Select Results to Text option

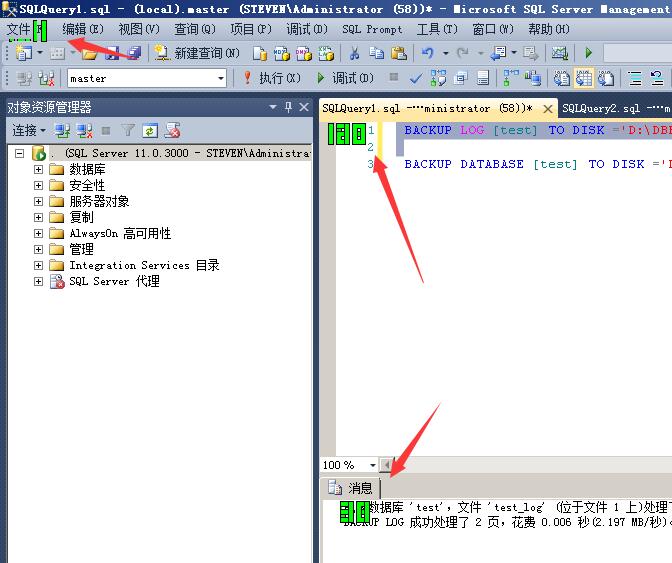(x=561, y=78)
